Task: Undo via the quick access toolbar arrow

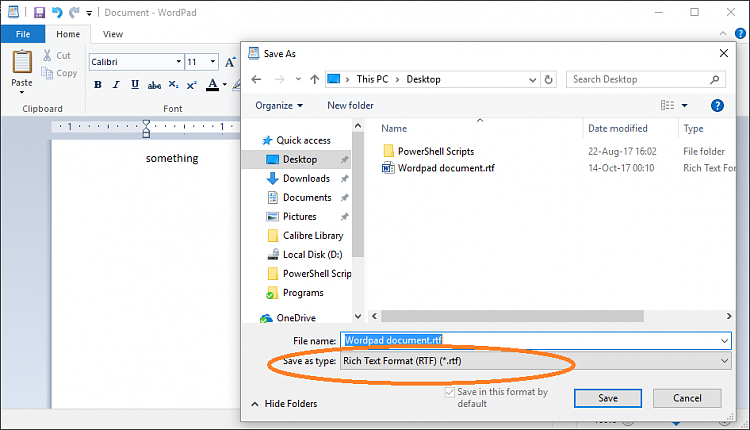Action: (57, 12)
